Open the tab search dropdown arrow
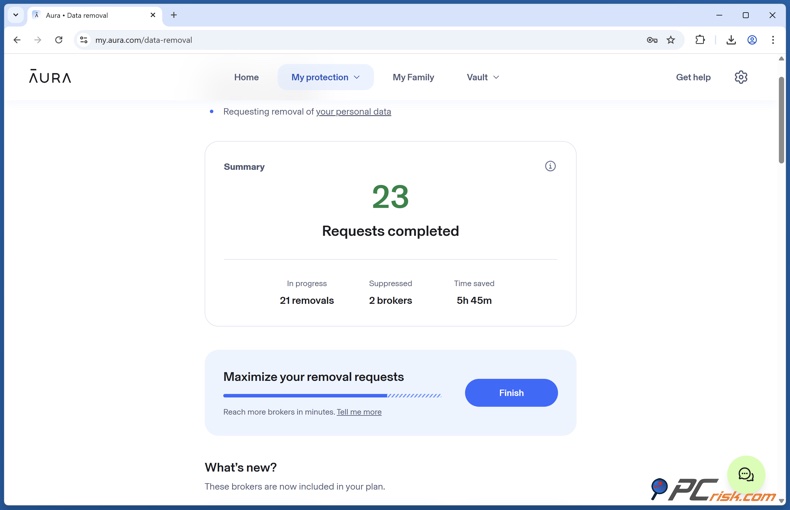This screenshot has height=510, width=790. [x=16, y=15]
